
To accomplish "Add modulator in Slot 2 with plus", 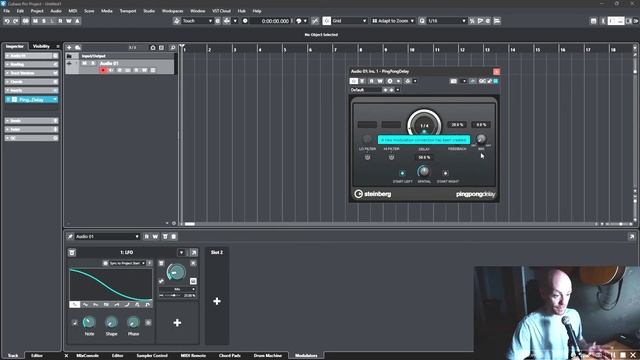I will (217, 301).
